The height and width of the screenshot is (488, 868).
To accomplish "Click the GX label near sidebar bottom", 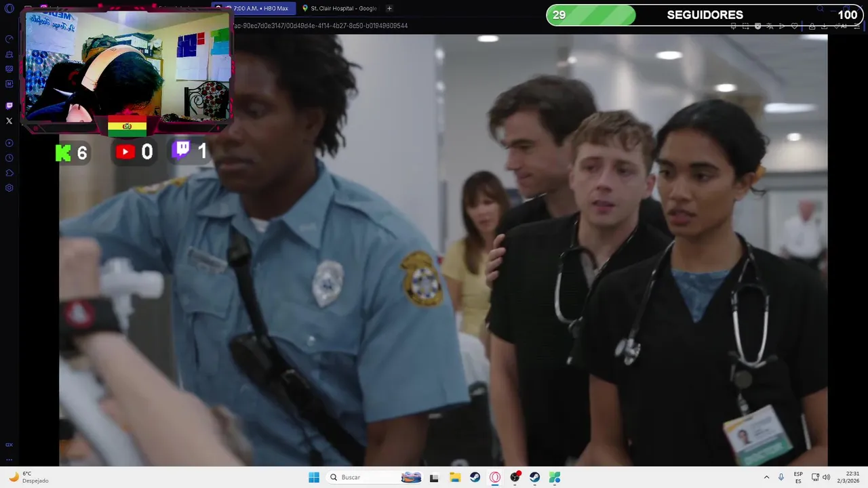I will (9, 445).
